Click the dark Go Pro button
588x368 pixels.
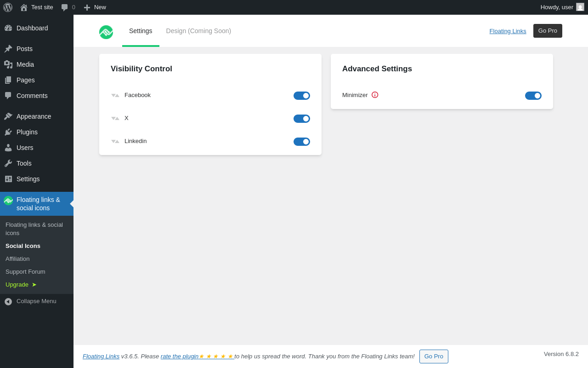pos(548,31)
